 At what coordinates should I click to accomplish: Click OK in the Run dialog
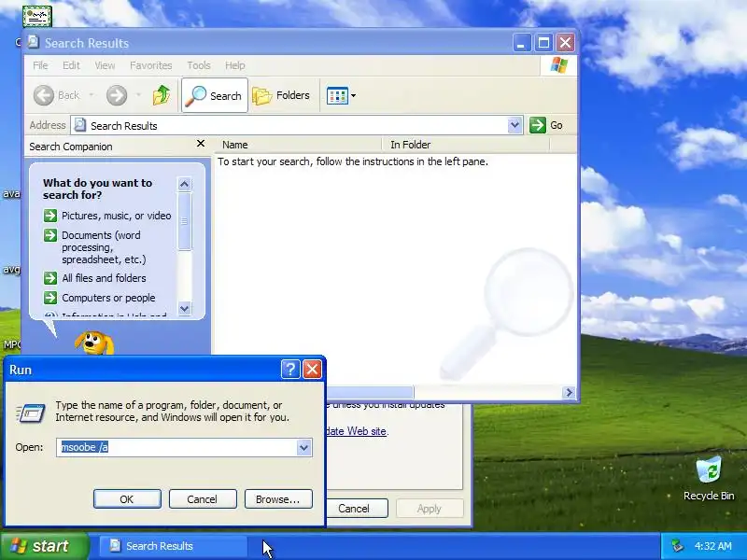(127, 499)
